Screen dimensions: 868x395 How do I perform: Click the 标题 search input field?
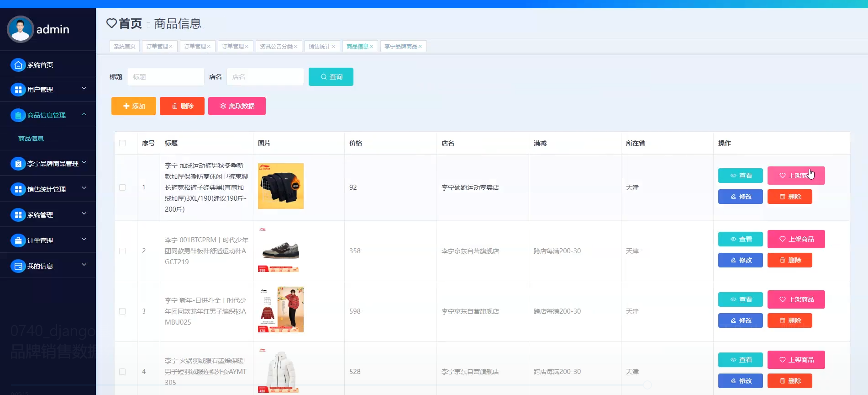click(x=166, y=77)
